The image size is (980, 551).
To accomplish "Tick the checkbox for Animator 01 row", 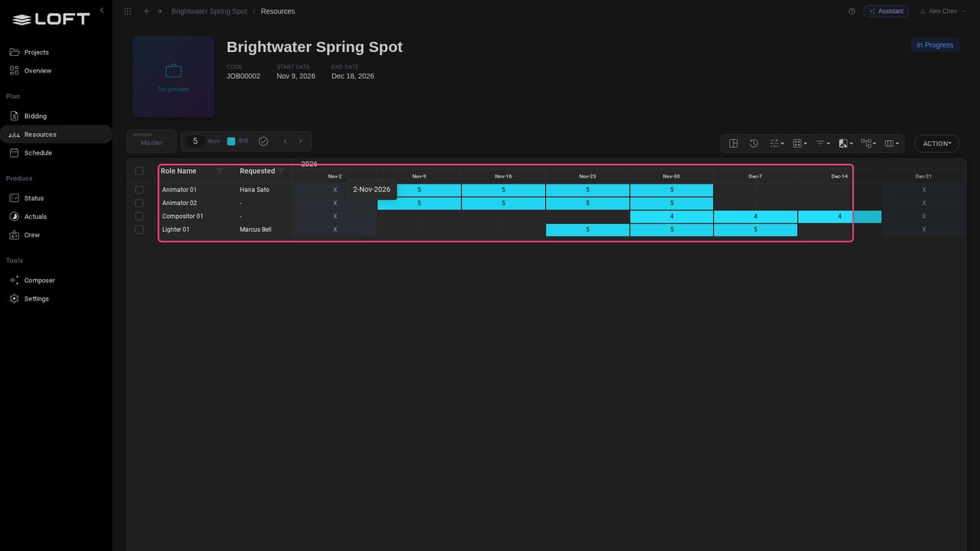I will pyautogui.click(x=139, y=190).
